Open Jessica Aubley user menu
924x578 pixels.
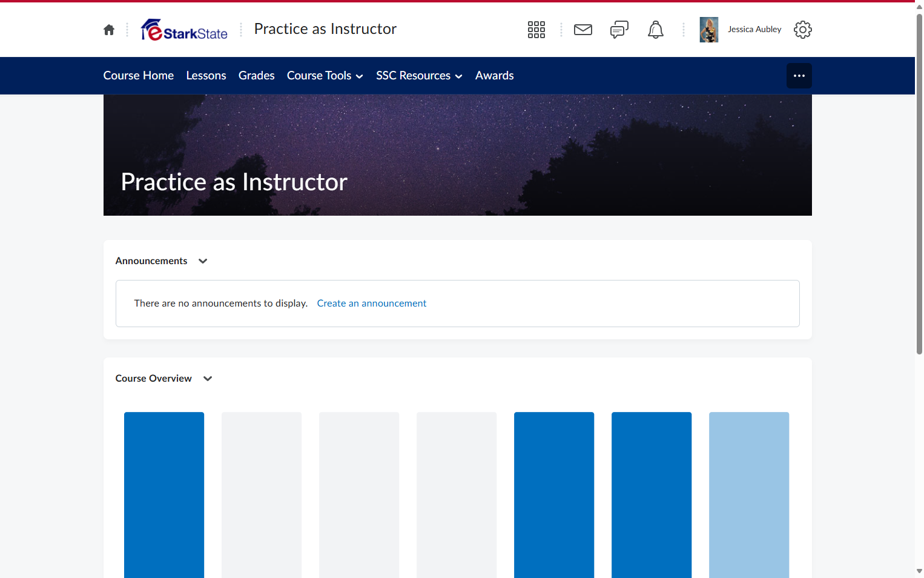point(754,30)
